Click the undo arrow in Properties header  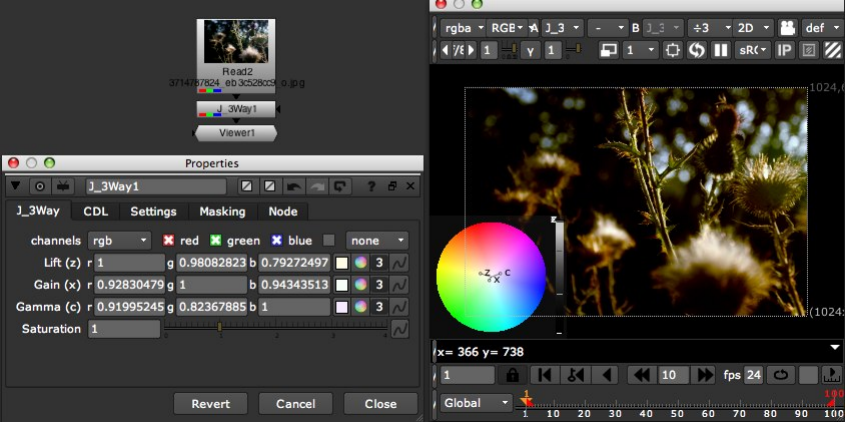coord(294,186)
